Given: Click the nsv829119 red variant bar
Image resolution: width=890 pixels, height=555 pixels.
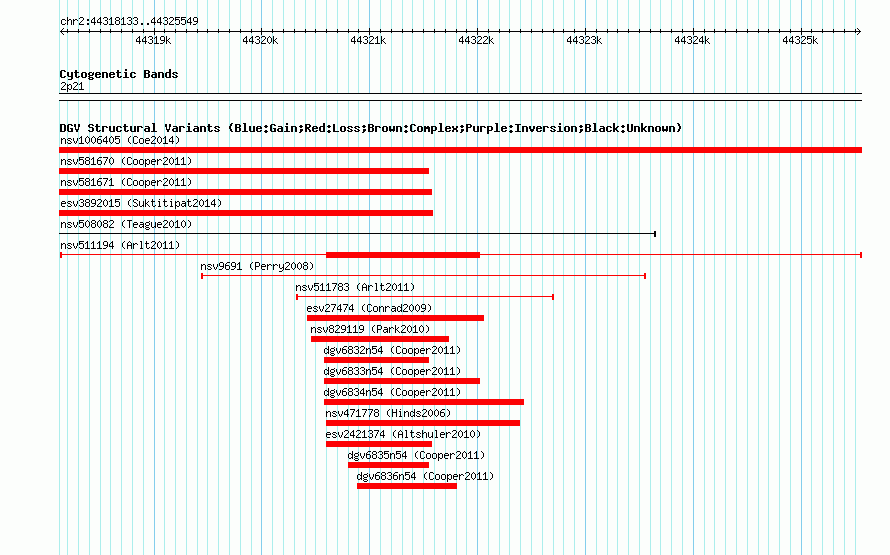Looking at the screenshot, I should point(380,339).
